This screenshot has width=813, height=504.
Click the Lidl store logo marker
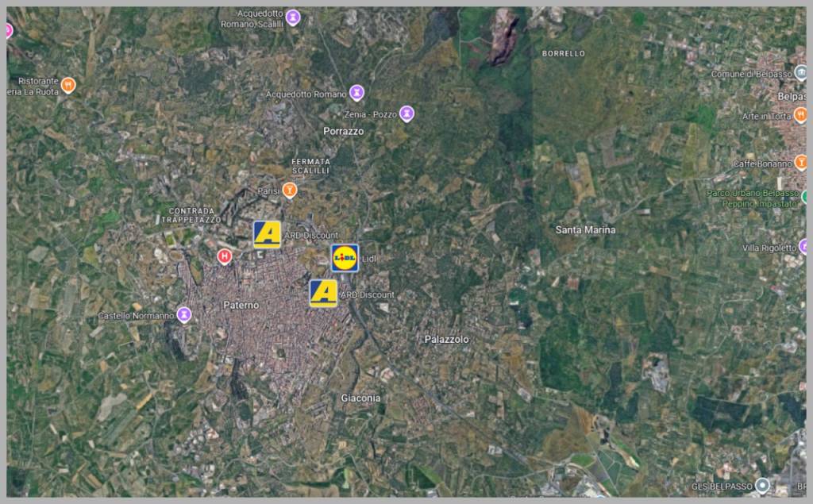345,258
